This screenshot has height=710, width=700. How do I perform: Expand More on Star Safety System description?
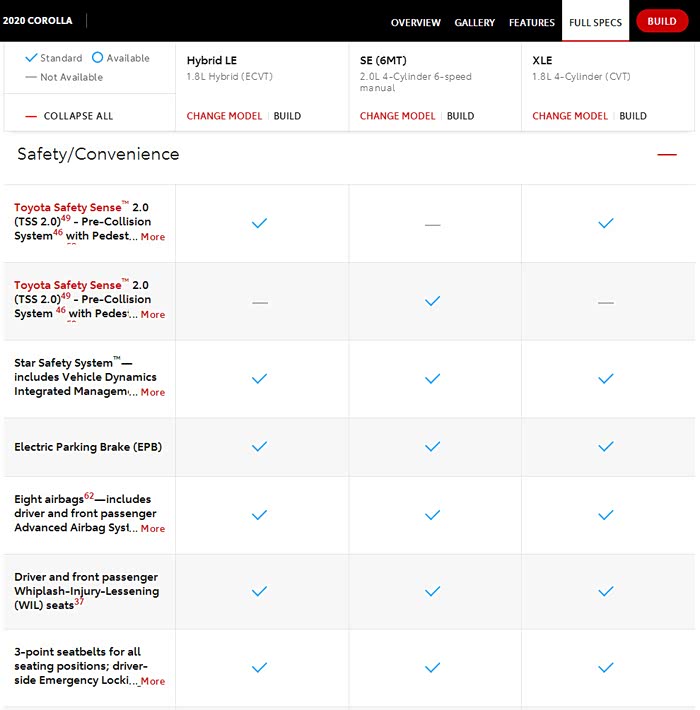tap(153, 393)
